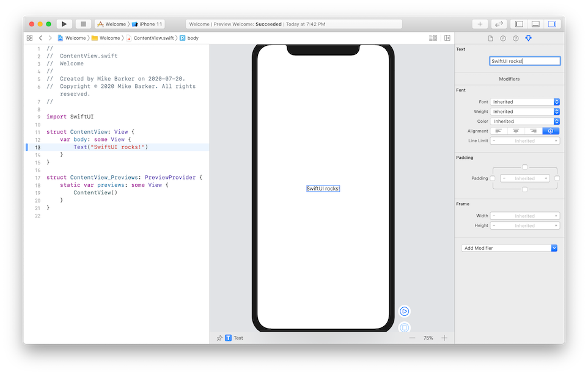Open the Color dropdown
The image size is (588, 375).
tap(524, 122)
